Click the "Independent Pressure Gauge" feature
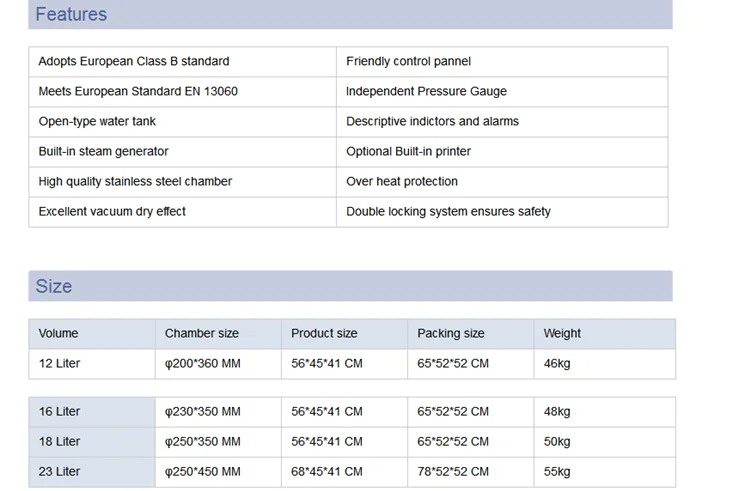The height and width of the screenshot is (491, 750). coord(426,92)
